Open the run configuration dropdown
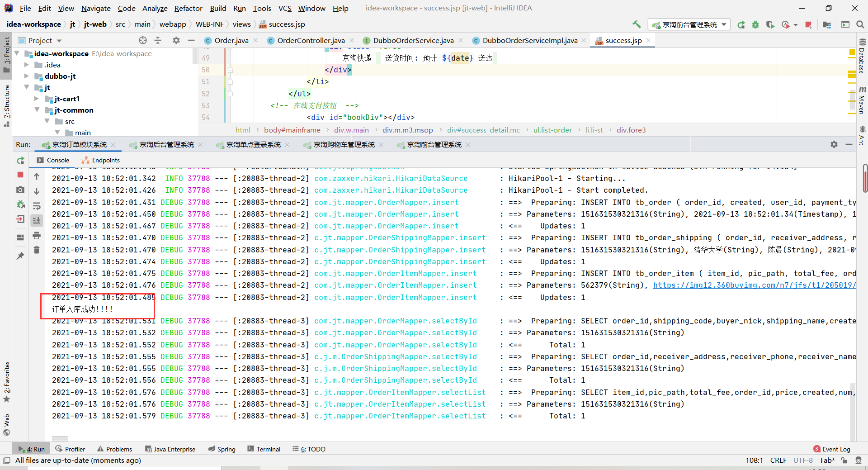868x470 pixels. [689, 24]
